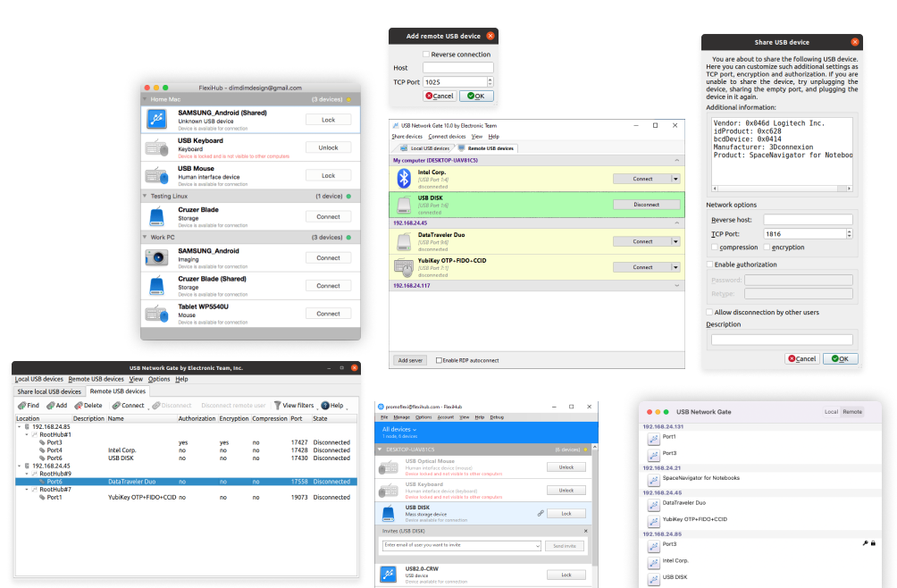The width and height of the screenshot is (897, 588).
Task: Open the All devices dropdown in FlexiHub Windows
Action: pos(399,429)
